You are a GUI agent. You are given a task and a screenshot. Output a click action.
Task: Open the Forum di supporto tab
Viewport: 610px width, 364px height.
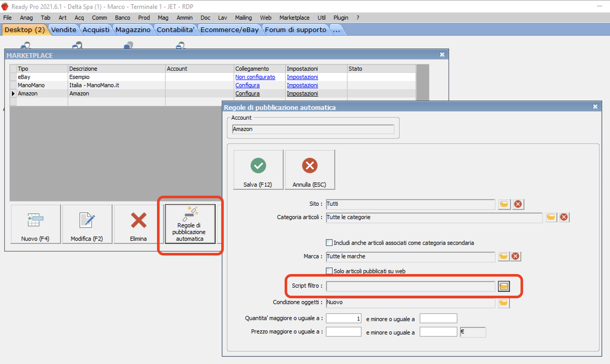pos(295,30)
